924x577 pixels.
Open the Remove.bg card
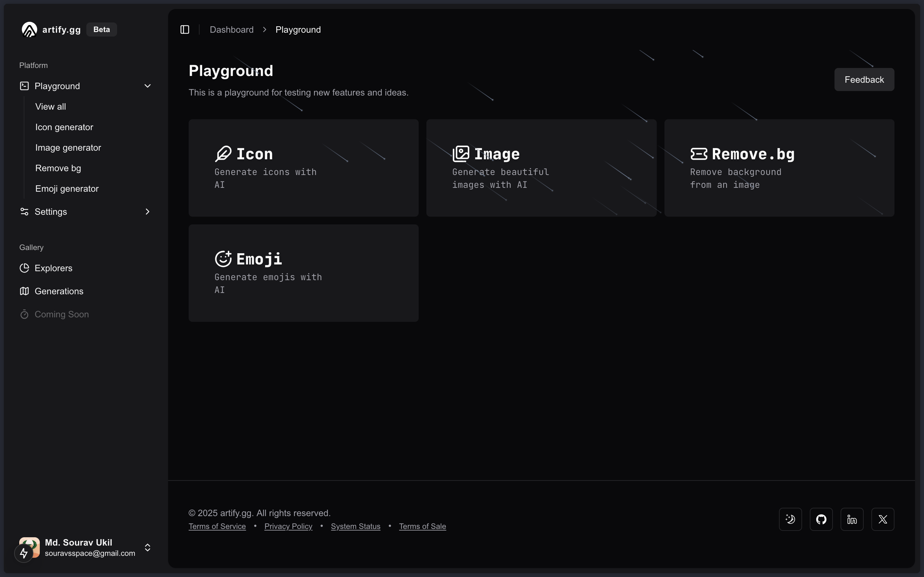pyautogui.click(x=779, y=168)
